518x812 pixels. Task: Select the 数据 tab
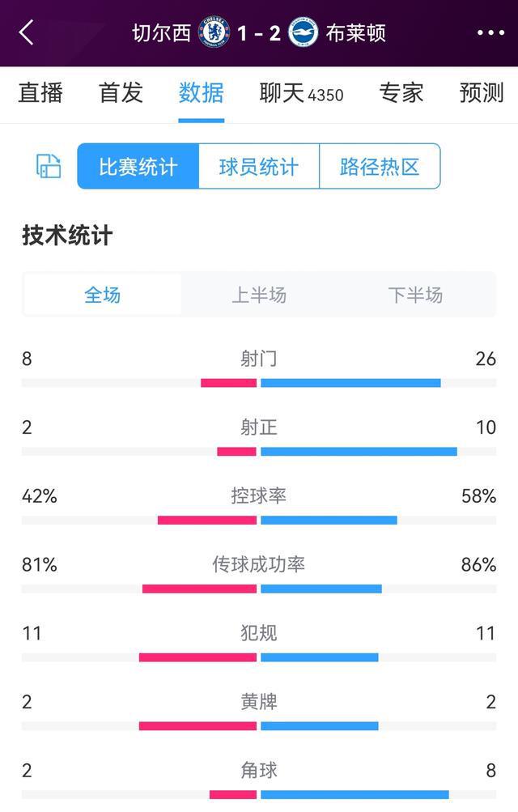[201, 93]
